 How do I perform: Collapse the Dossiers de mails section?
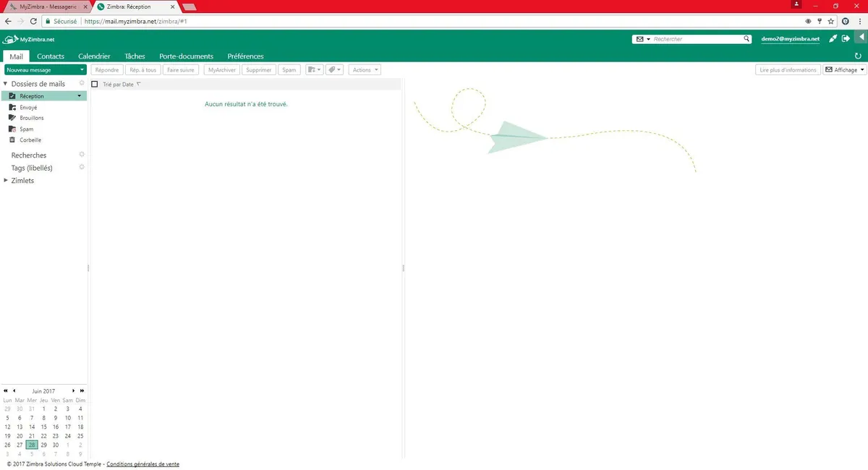[x=5, y=84]
